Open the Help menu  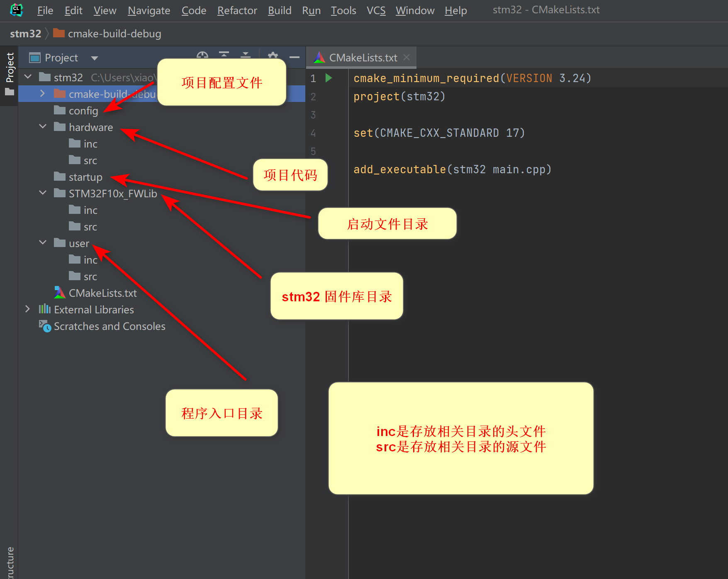click(x=455, y=10)
